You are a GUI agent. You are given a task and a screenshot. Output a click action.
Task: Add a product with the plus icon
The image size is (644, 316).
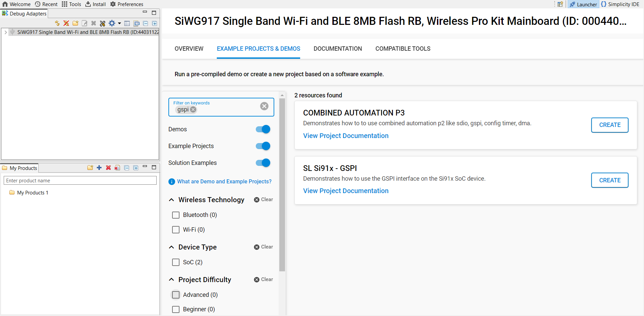[x=99, y=167]
